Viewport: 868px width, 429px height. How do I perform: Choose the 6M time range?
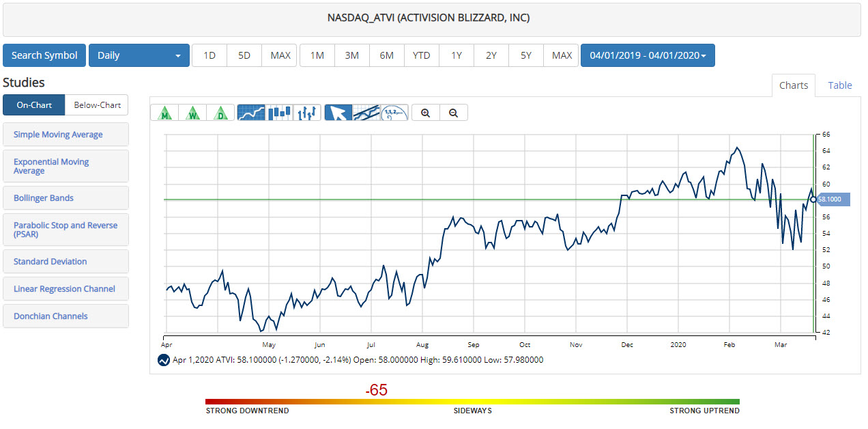click(x=387, y=55)
